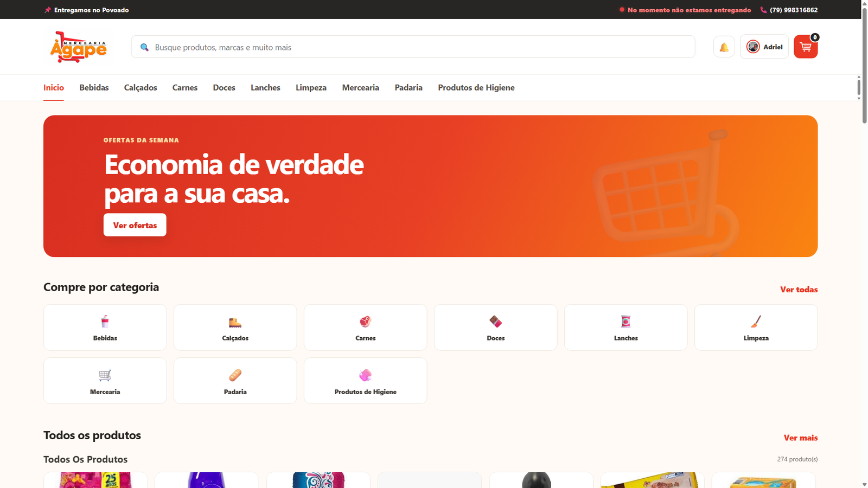Screen dimensions: 868x488
Task: Click the Padaria bread icon
Action: [235, 375]
